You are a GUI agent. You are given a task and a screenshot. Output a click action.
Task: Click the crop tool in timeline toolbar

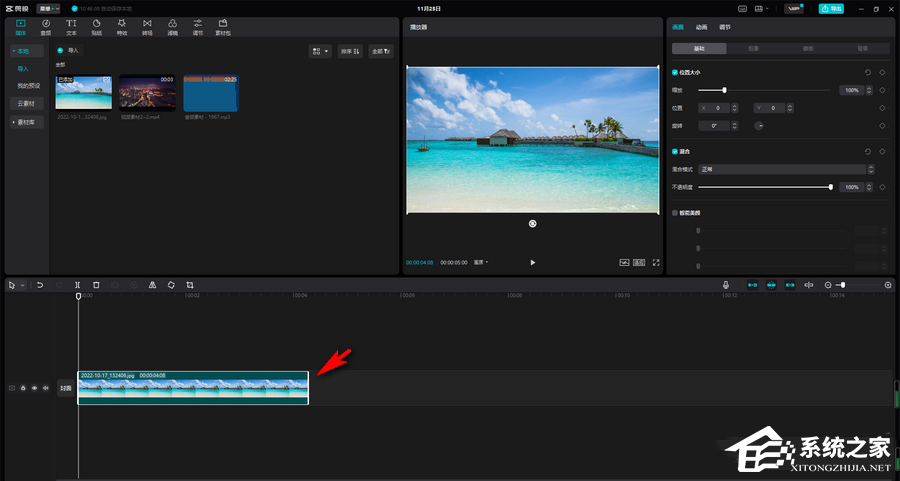click(189, 285)
